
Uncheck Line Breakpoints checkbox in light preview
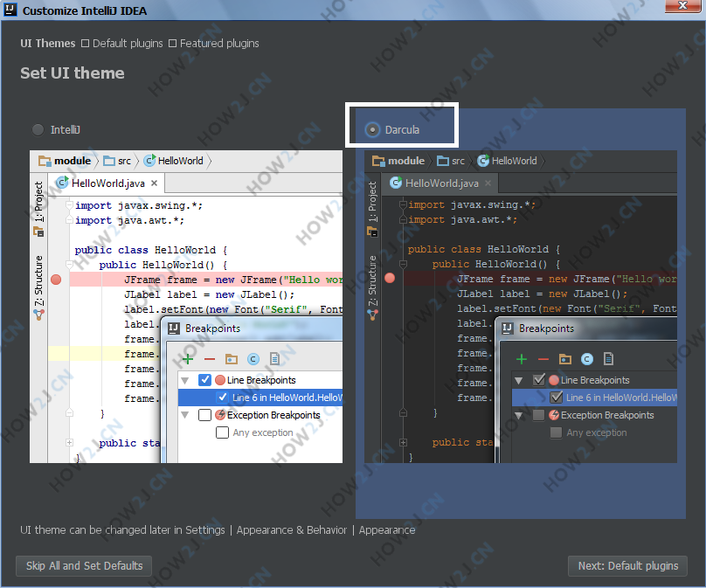click(x=204, y=380)
